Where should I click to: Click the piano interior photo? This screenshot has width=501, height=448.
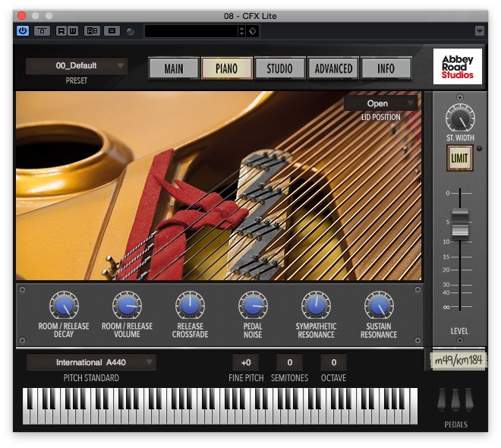click(219, 186)
